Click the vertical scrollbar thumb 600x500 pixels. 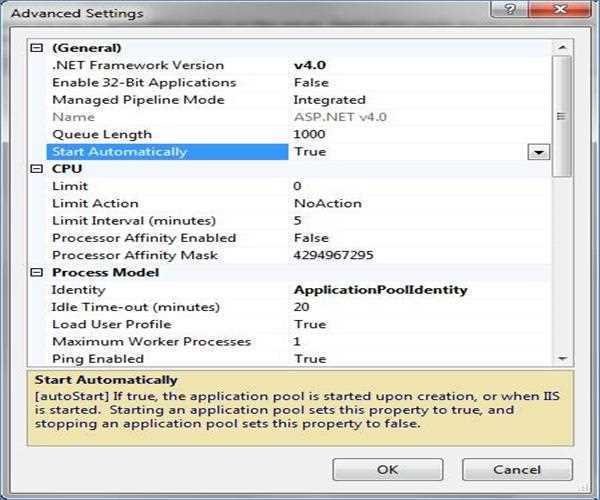pyautogui.click(x=562, y=115)
